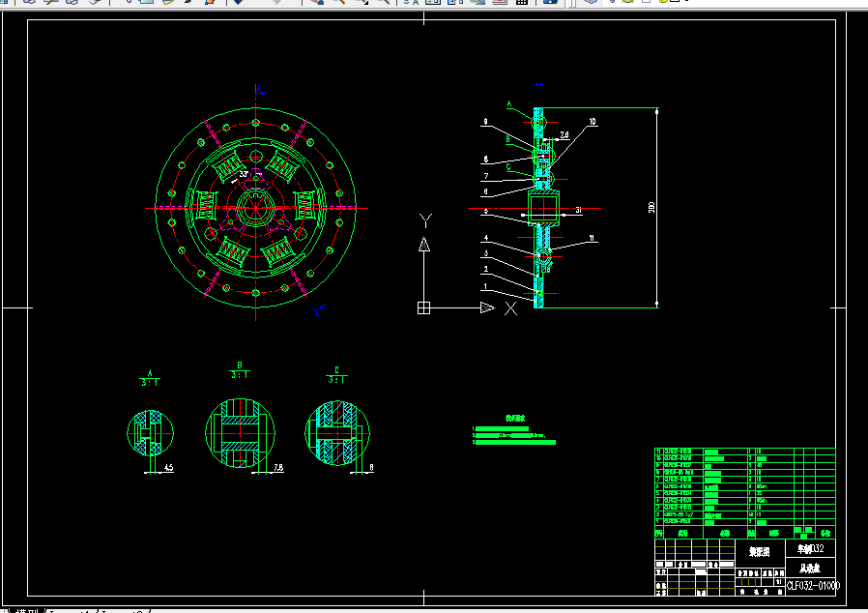Select blue section marker A atop front view
Viewport: 868px width, 613px height.
(x=258, y=91)
